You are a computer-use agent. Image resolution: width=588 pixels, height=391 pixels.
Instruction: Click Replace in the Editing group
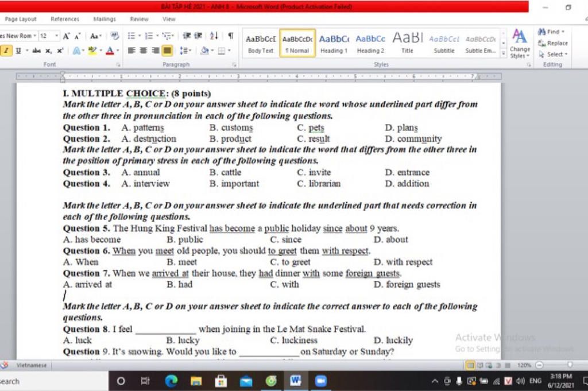point(553,43)
